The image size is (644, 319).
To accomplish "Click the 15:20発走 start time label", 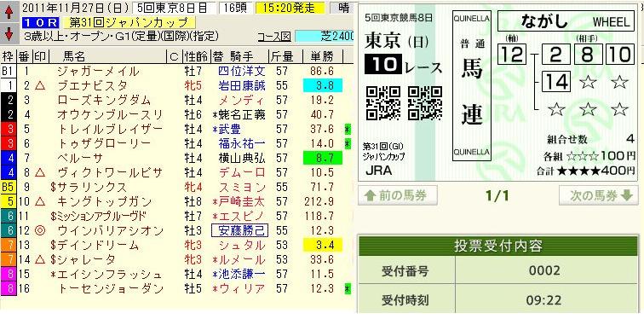I will point(290,8).
